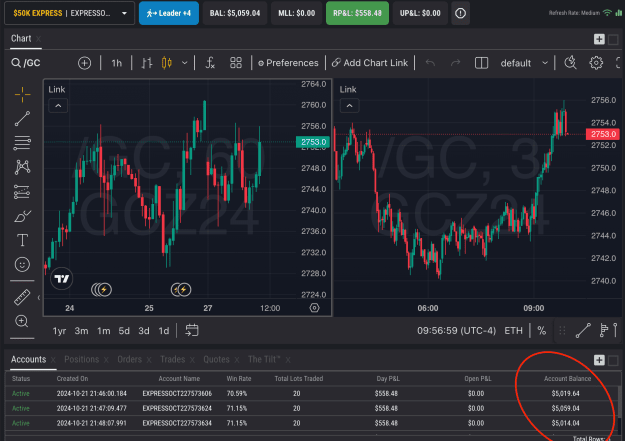Switch to the Orders tab
The height and width of the screenshot is (441, 625).
coord(130,359)
